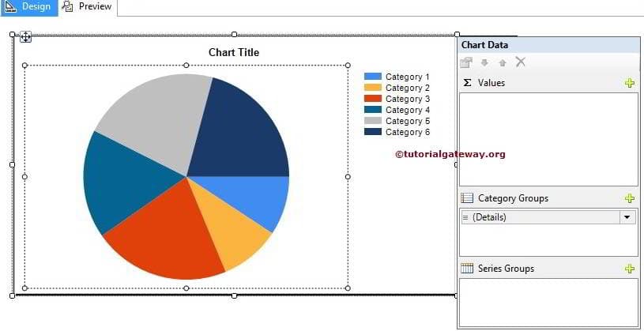Click the Series Groups grid icon
Image resolution: width=644 pixels, height=331 pixels.
point(467,269)
